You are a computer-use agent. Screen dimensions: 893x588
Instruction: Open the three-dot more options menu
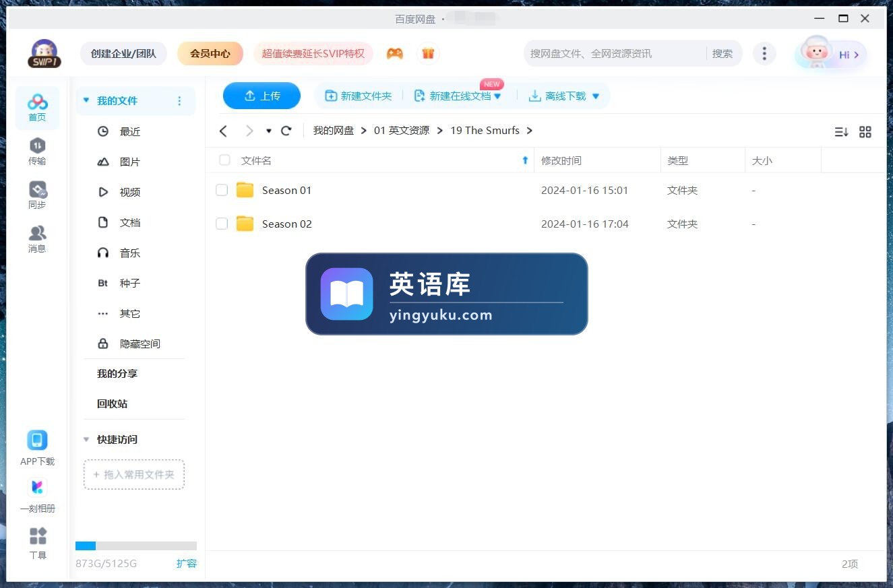[764, 54]
